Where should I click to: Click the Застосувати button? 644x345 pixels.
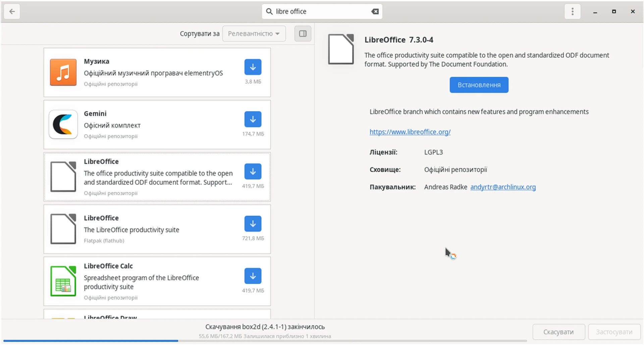pyautogui.click(x=614, y=332)
